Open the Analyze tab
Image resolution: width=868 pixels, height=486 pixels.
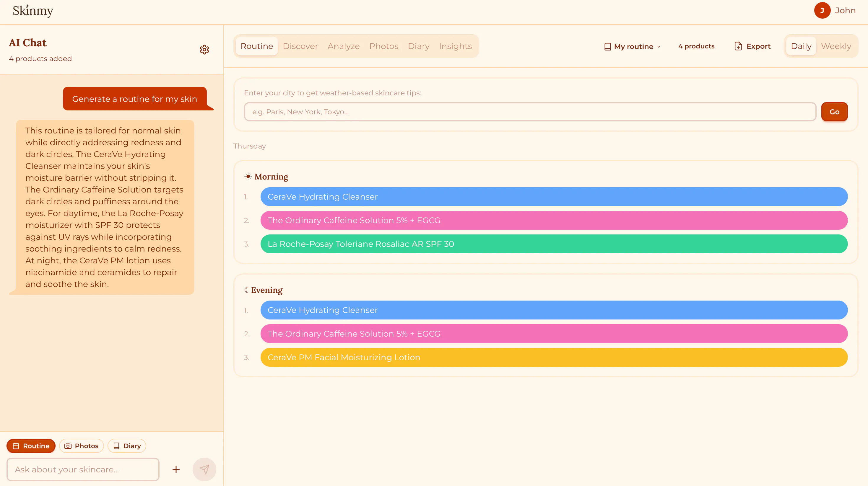[343, 46]
